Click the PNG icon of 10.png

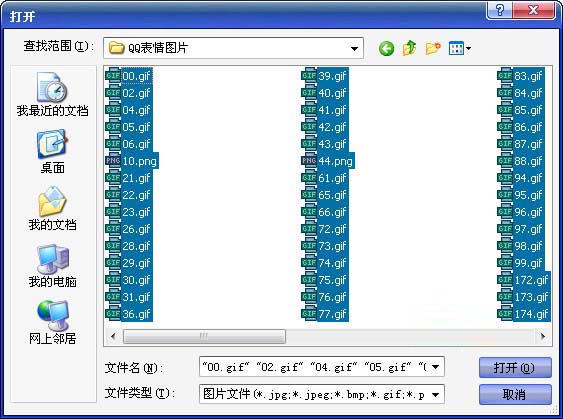click(x=113, y=161)
